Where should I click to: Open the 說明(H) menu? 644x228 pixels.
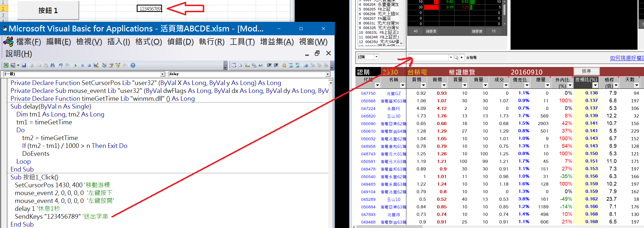(x=19, y=54)
